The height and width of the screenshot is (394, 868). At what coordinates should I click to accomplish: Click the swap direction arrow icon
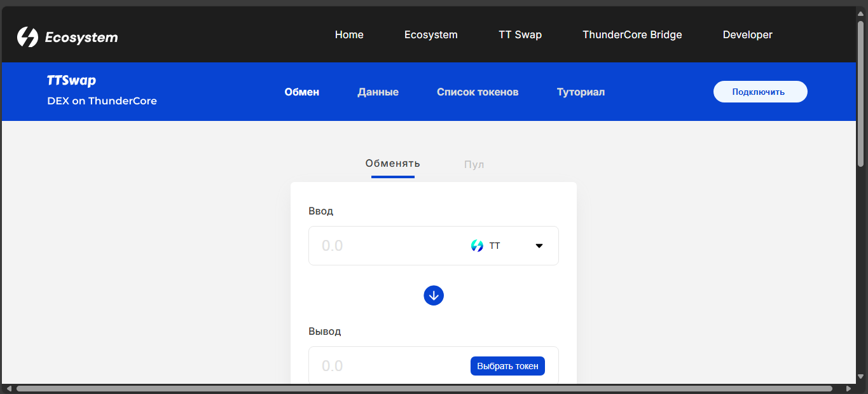pos(434,295)
